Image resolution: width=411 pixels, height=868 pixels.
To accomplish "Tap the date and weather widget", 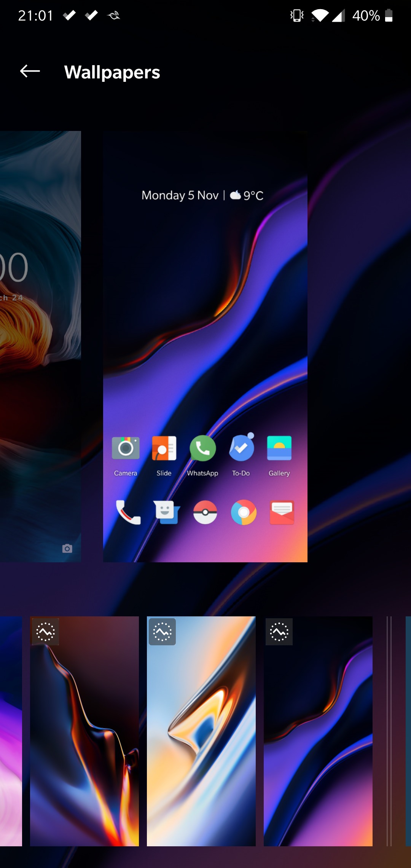I will (202, 195).
